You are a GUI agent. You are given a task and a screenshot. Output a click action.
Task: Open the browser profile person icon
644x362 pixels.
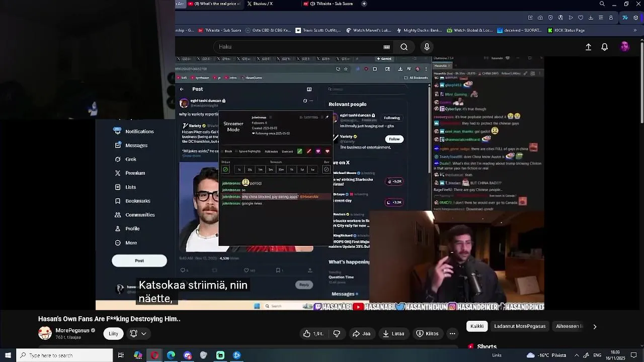[611, 18]
